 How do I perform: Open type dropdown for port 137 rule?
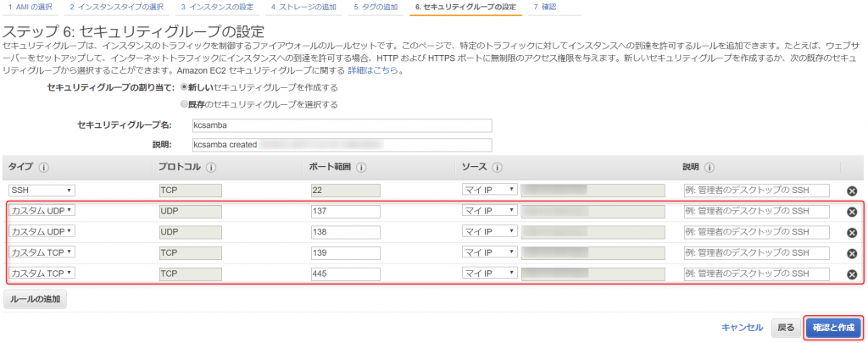tap(42, 212)
